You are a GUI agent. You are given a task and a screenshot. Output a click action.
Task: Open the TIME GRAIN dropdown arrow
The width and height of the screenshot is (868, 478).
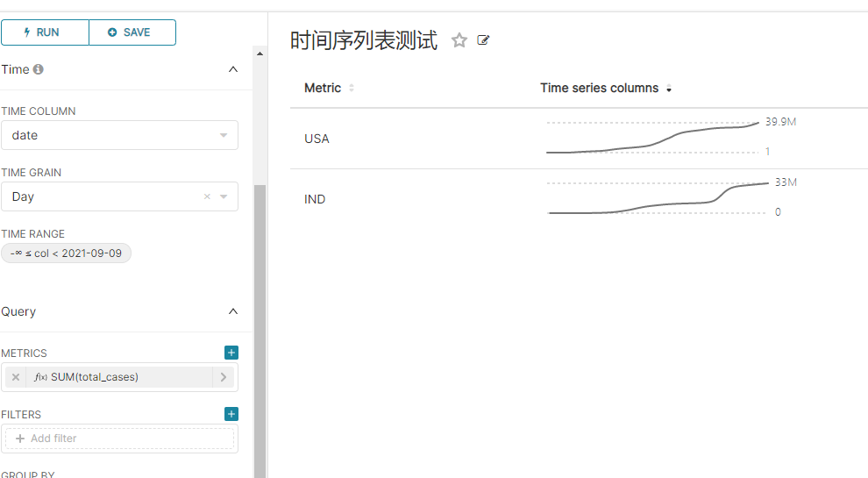[x=224, y=196]
